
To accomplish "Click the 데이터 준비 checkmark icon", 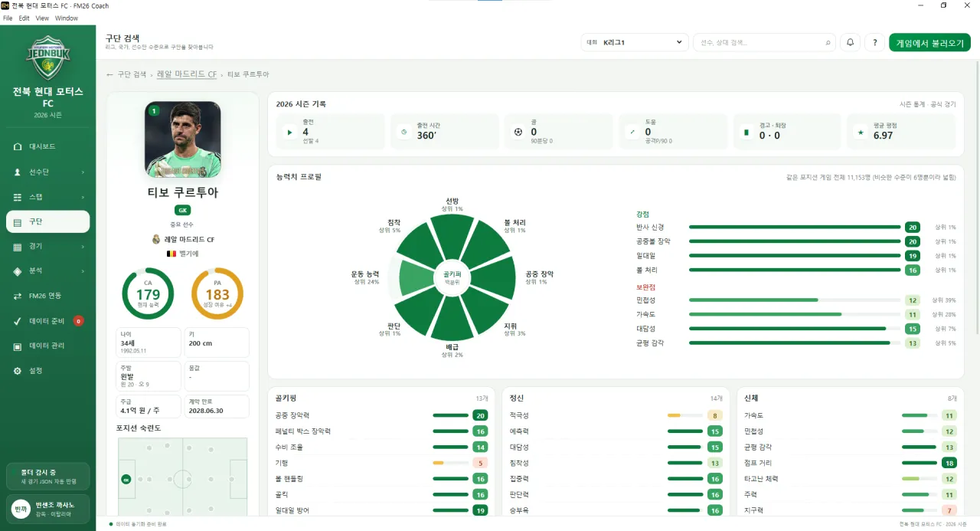I will click(18, 321).
